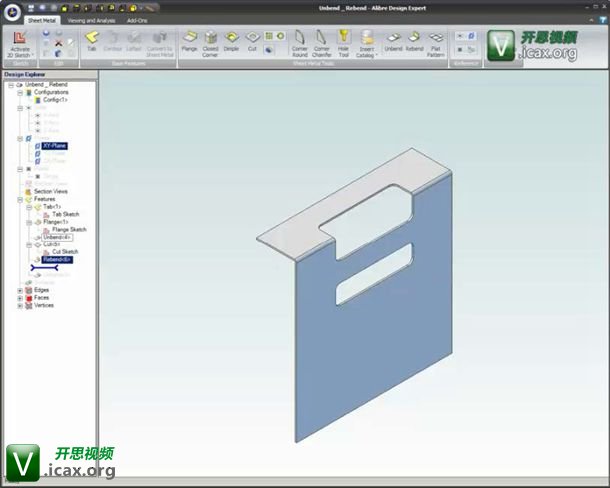Image resolution: width=610 pixels, height=488 pixels.
Task: Open the Add-Ons ribbon tab
Action: (138, 20)
